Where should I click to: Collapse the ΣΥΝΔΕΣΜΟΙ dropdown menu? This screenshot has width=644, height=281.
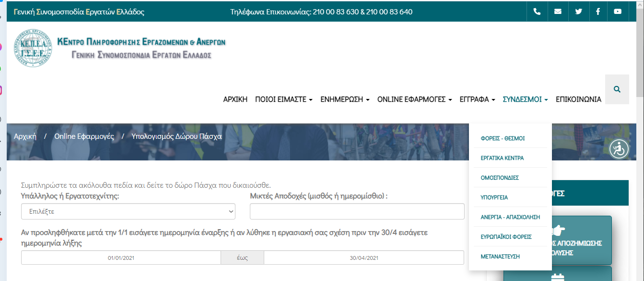(526, 99)
